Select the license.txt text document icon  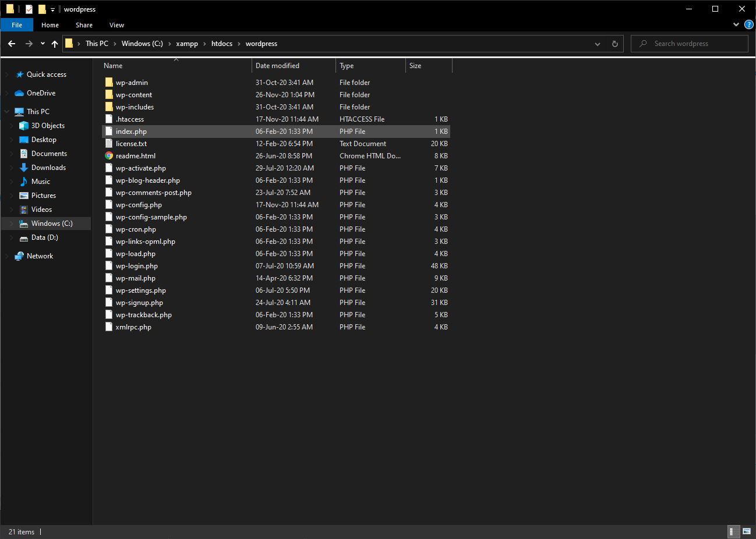click(109, 144)
